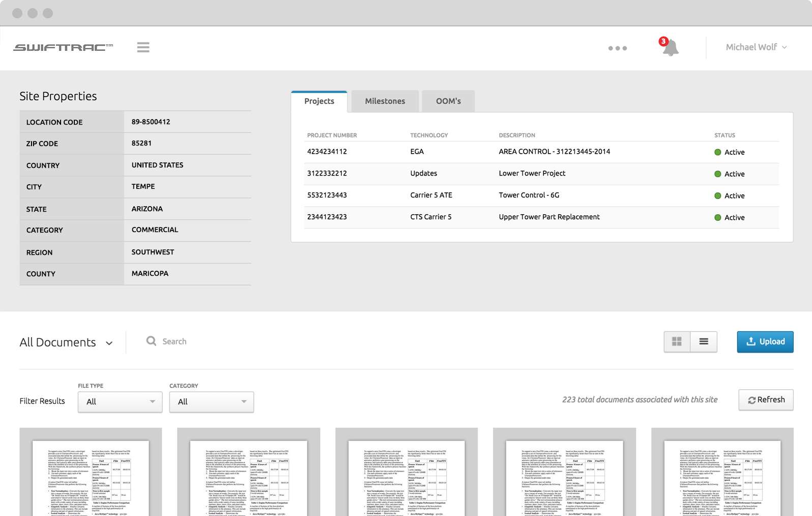
Task: Click Active status for CTS Carrier 5
Action: [730, 218]
